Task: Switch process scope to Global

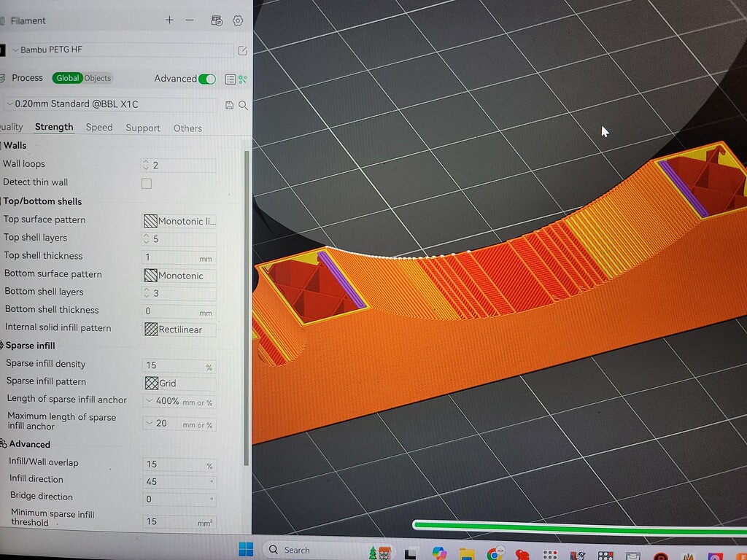Action: (68, 78)
